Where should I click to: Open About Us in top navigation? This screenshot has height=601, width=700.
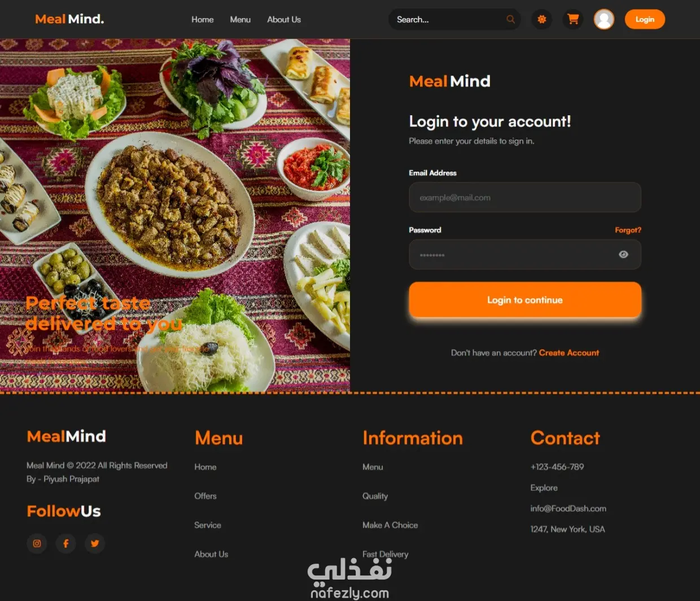coord(284,19)
